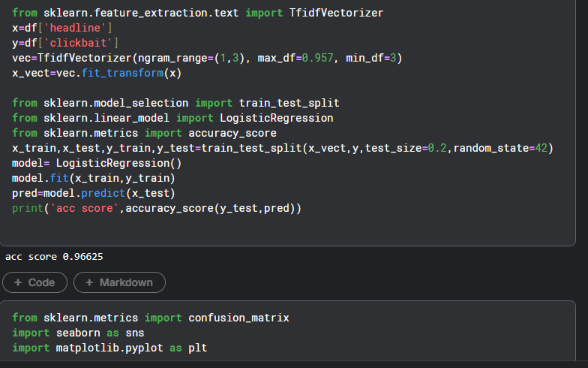Click the 'import seaborn as sns' line
Image resolution: width=588 pixels, height=368 pixels.
[x=78, y=333]
